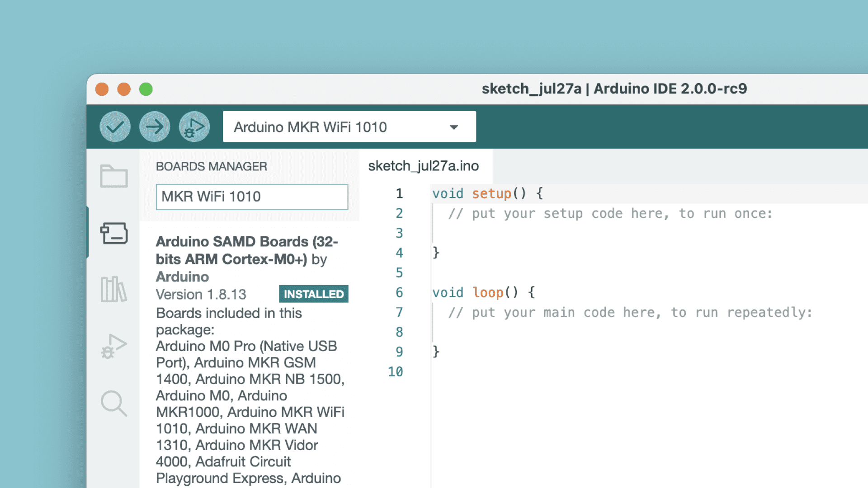The height and width of the screenshot is (488, 868).
Task: Open the Search magnifier in sidebar
Action: tap(113, 403)
